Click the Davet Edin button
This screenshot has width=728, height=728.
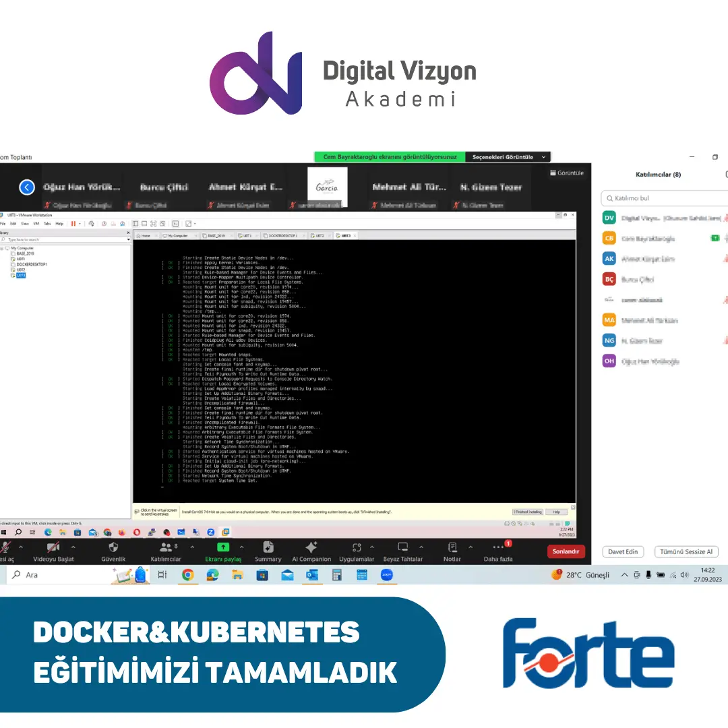tap(623, 551)
